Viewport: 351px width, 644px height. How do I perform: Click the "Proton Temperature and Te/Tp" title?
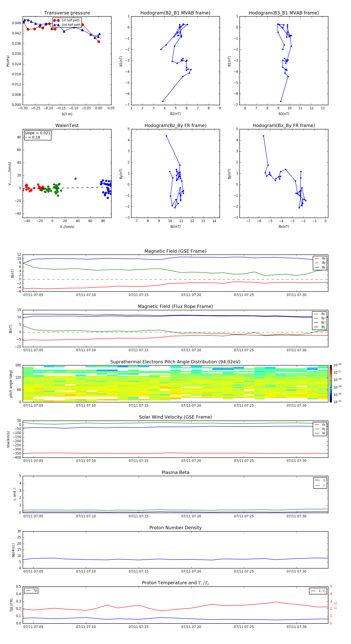[x=175, y=583]
